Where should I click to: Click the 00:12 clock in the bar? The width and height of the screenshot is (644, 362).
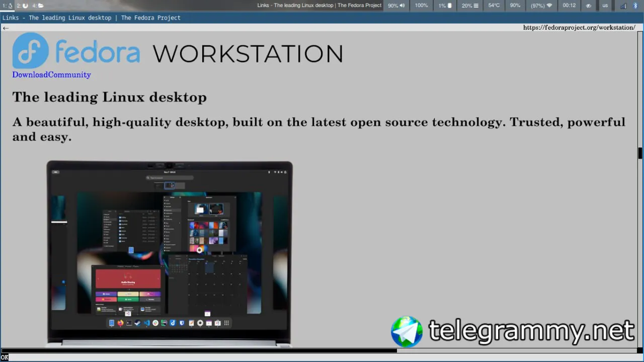click(569, 6)
